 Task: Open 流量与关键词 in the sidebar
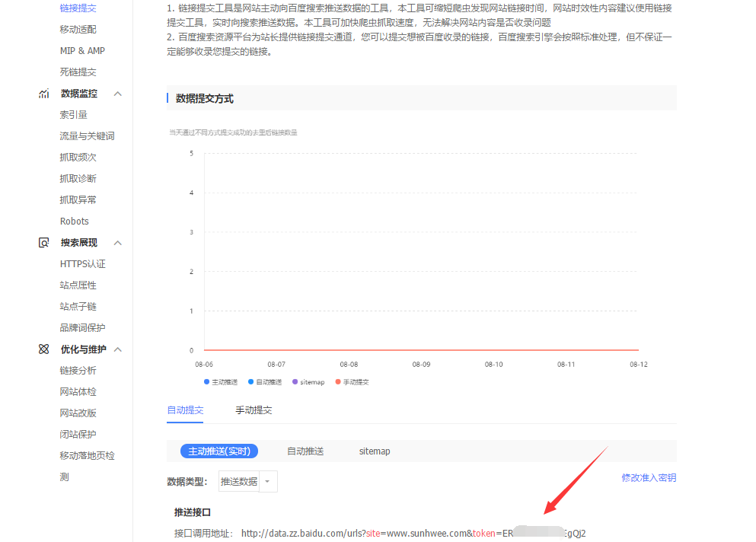click(88, 136)
